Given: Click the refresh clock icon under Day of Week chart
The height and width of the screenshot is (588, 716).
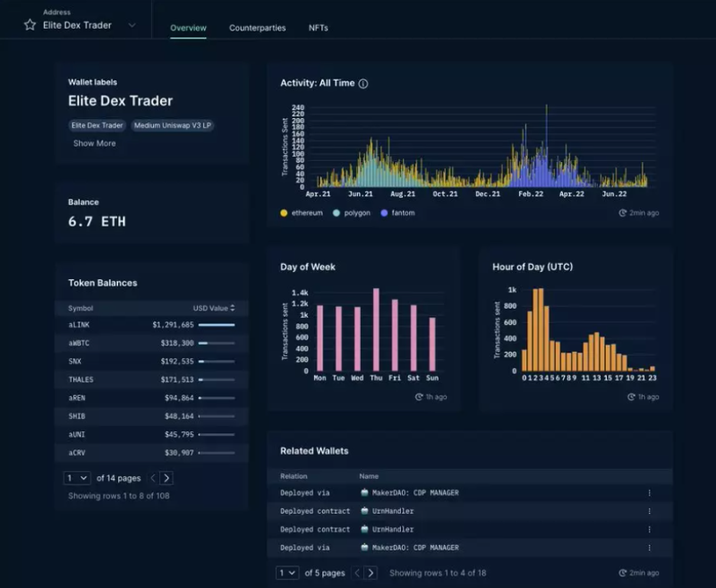Looking at the screenshot, I should click(x=419, y=396).
